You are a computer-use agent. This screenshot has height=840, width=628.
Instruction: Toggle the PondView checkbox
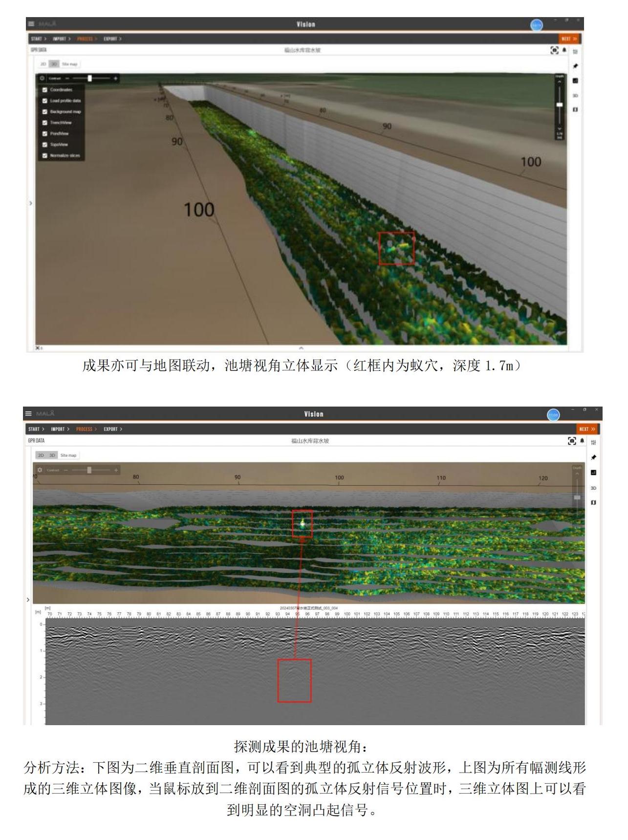tap(45, 133)
